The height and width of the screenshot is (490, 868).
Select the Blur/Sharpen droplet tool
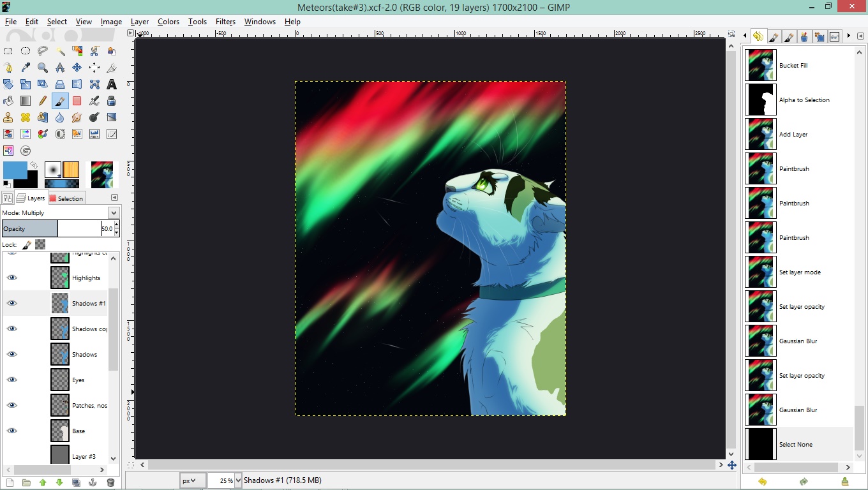point(60,117)
